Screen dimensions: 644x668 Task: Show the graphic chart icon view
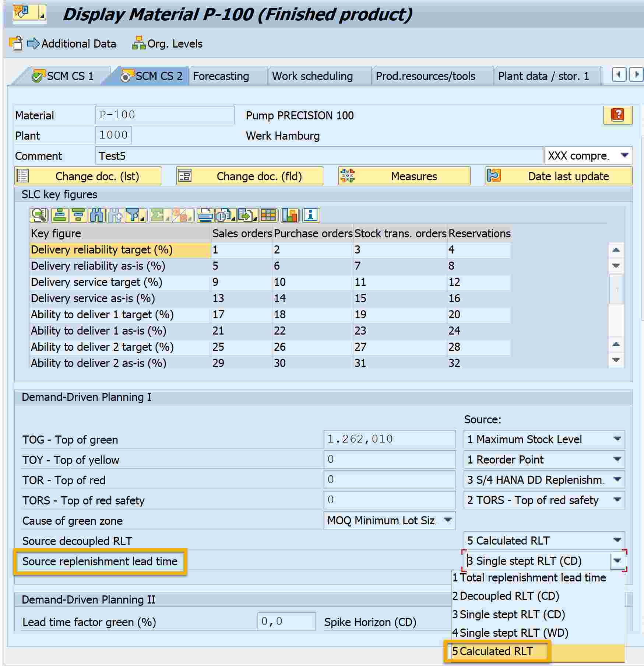[290, 215]
